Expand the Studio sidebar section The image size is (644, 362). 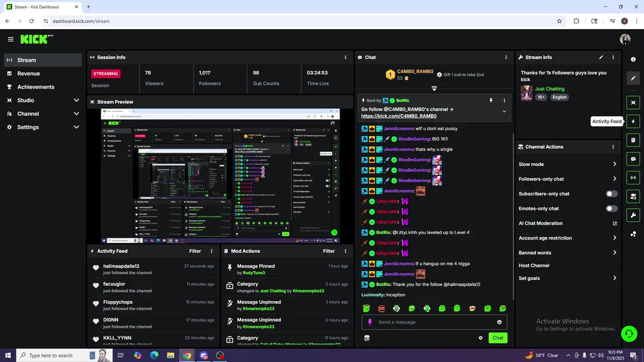click(76, 100)
